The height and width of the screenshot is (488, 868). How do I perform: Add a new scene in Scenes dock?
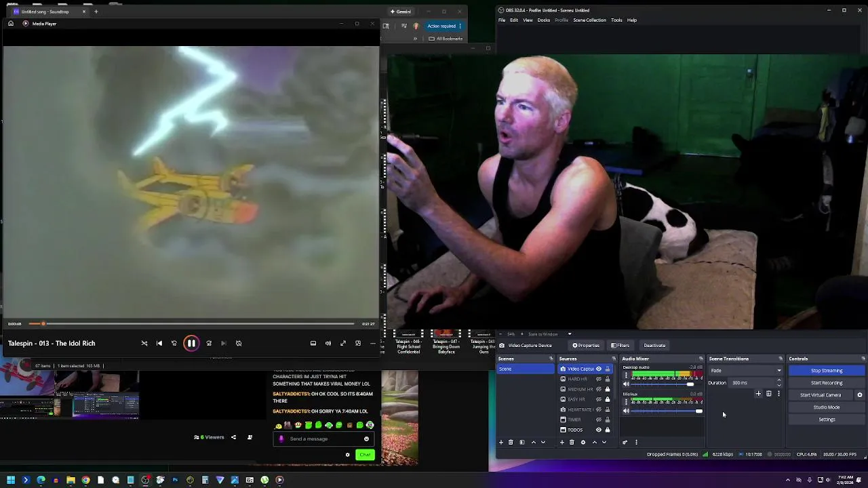501,443
